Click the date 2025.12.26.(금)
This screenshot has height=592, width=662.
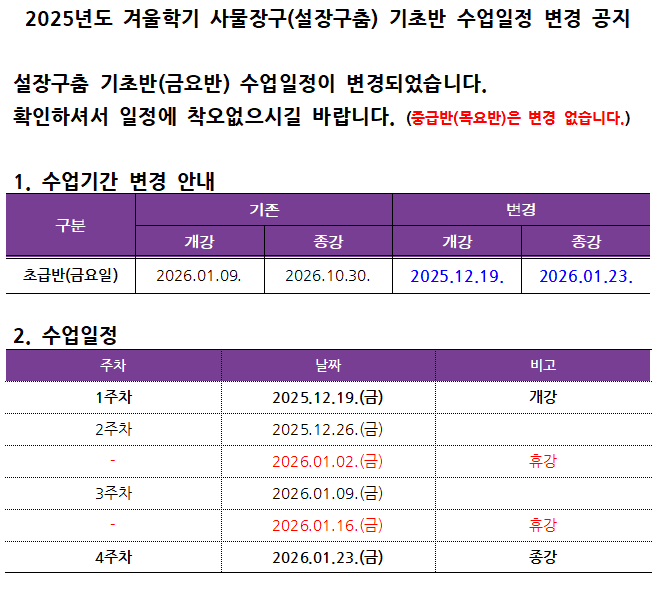[x=327, y=429]
